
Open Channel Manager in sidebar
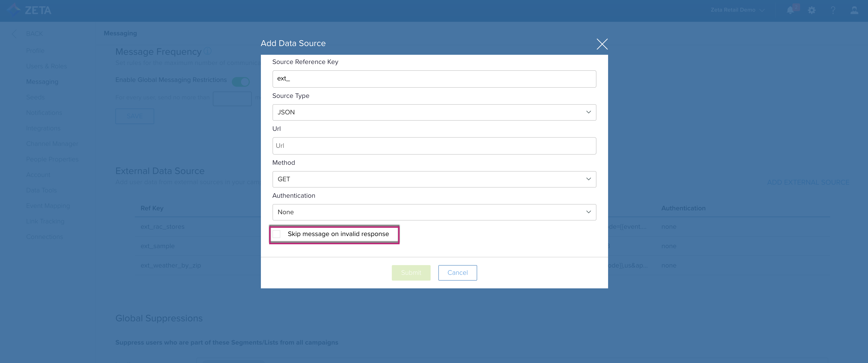tap(52, 144)
